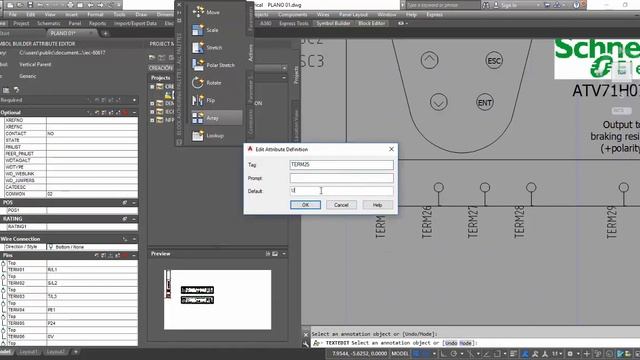Close the command line with its X icon
This screenshot has height=360, width=640.
pos(306,334)
